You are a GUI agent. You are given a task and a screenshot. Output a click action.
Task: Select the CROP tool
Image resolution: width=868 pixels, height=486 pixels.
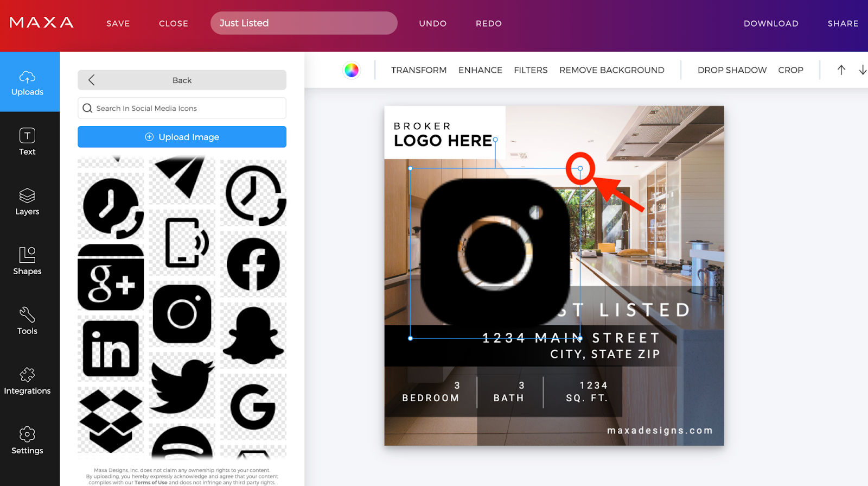coord(790,70)
